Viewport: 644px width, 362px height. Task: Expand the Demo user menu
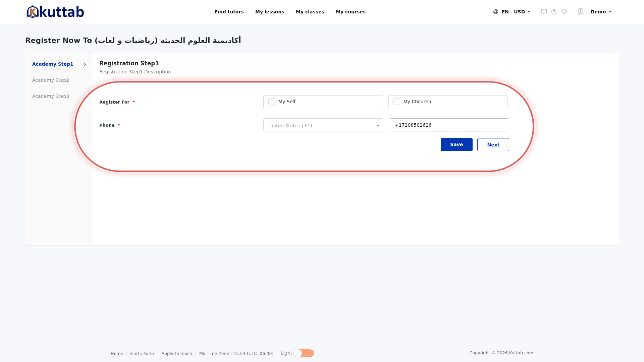(601, 12)
